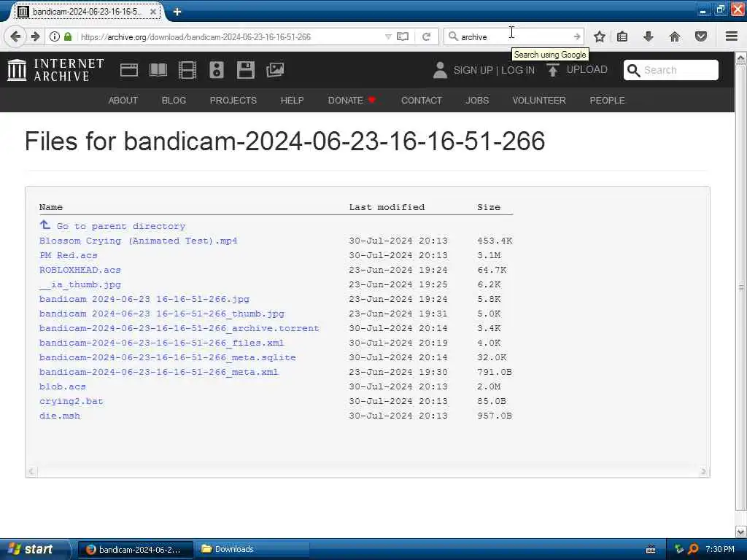This screenshot has width=747, height=560.
Task: Open the CONTACT menu item
Action: 422,101
